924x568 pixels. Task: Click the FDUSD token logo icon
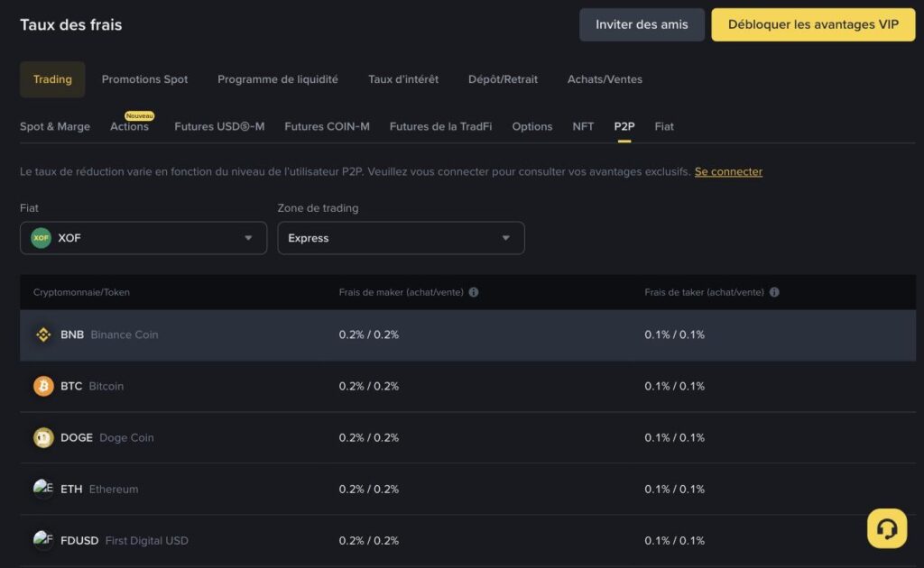[43, 539]
